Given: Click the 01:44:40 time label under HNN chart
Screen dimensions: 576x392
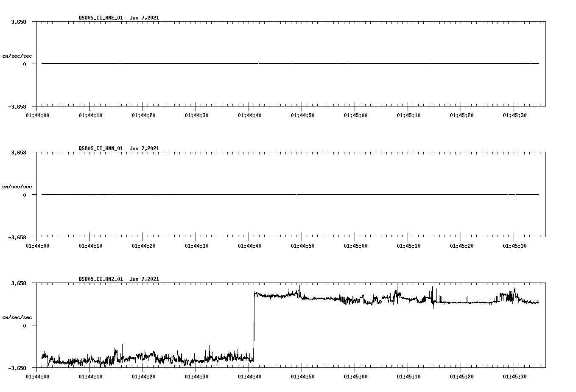Looking at the screenshot, I should 249,246.
